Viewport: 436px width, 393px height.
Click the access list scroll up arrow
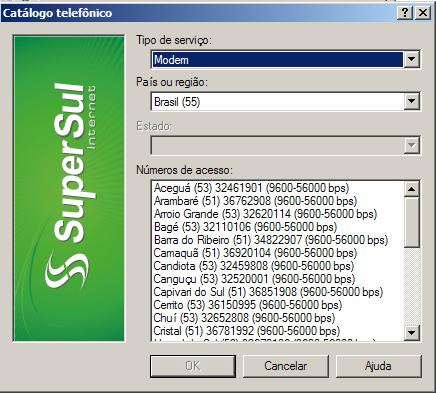412,189
